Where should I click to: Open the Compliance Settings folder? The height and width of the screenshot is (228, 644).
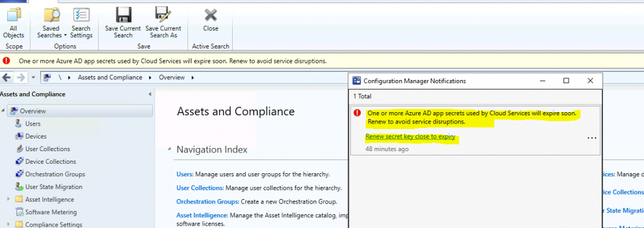(54, 225)
